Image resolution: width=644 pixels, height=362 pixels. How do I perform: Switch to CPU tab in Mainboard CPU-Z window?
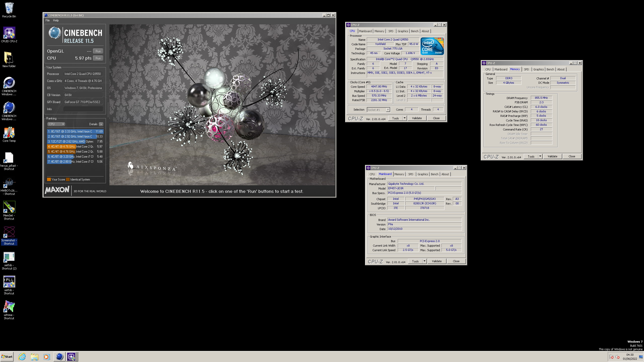(x=372, y=174)
